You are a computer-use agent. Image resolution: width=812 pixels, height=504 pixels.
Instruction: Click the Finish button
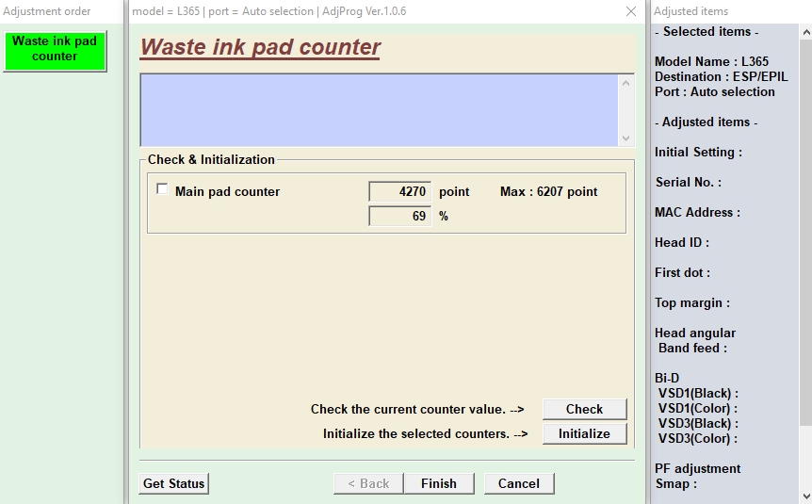[x=439, y=483]
